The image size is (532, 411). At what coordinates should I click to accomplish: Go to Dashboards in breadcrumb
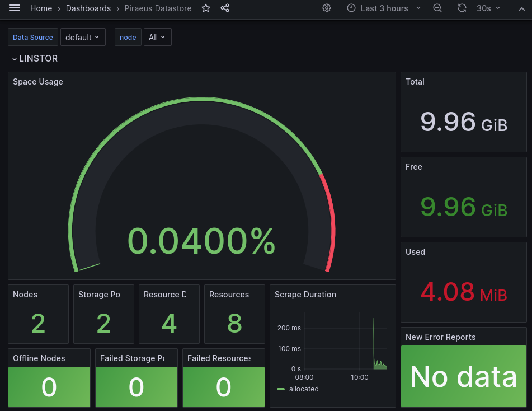point(88,8)
